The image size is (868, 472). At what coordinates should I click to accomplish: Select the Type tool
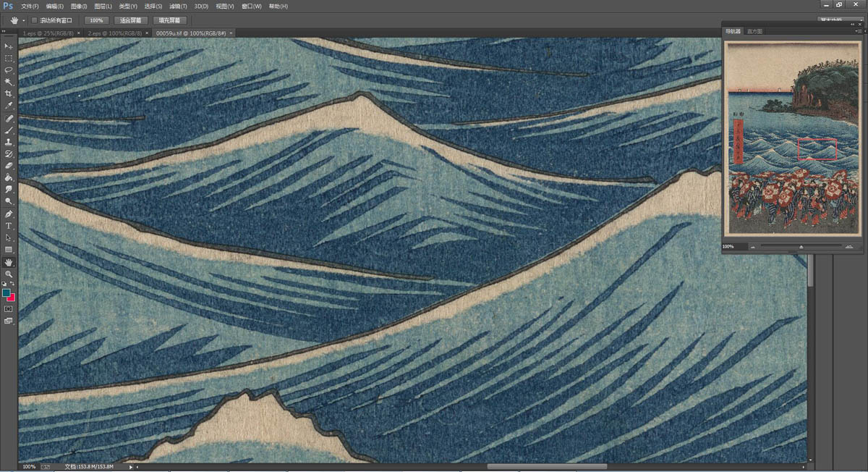9,226
